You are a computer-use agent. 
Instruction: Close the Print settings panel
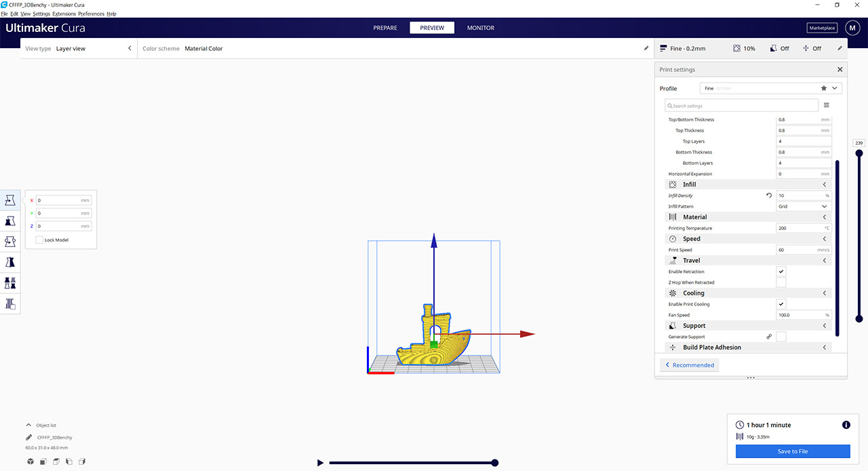point(840,69)
